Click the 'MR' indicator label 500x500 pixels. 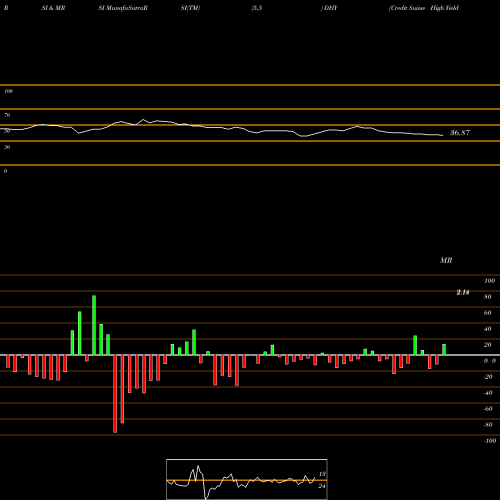coord(446,260)
